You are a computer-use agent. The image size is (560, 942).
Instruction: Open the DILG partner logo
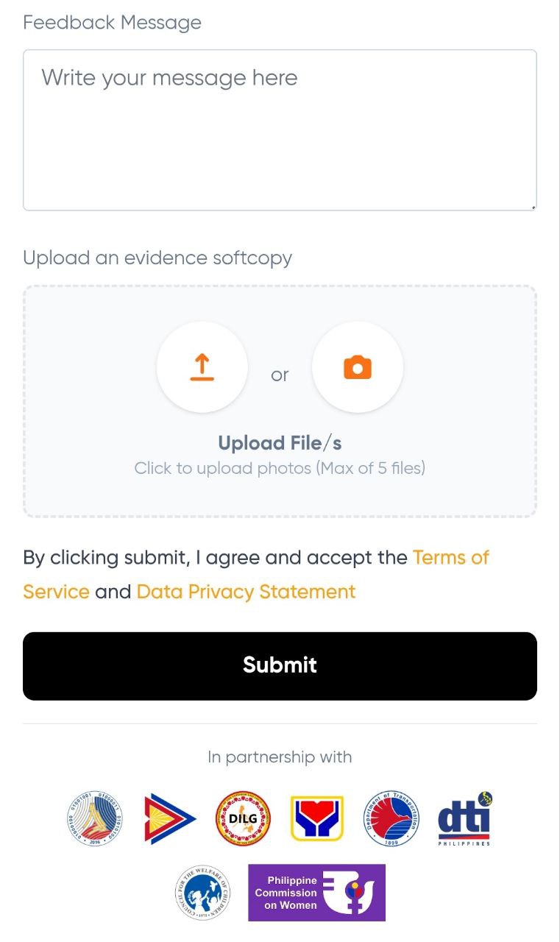244,818
